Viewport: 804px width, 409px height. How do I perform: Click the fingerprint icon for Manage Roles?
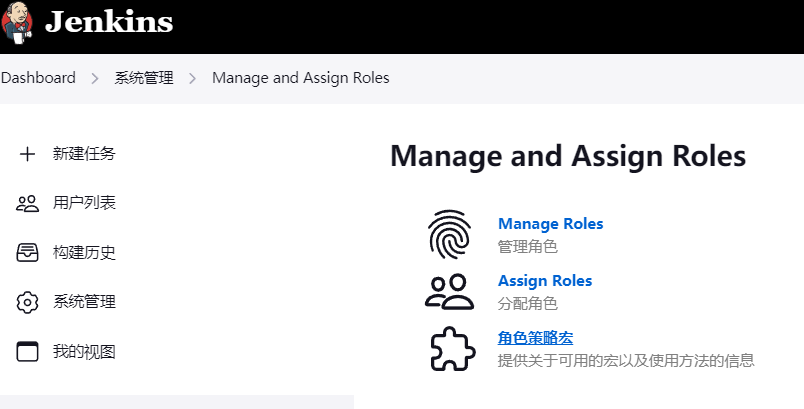[x=449, y=234]
